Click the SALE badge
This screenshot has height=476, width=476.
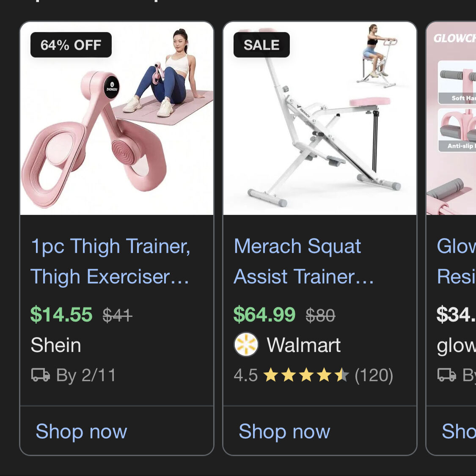point(261,45)
